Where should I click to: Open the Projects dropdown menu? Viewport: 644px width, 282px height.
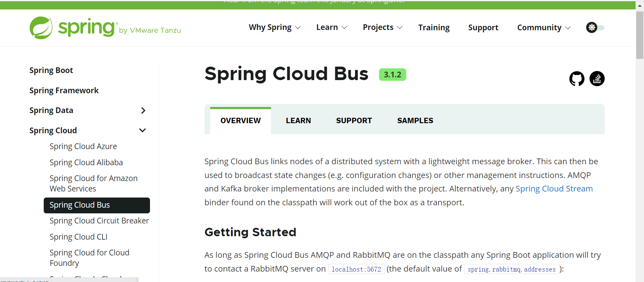click(382, 28)
